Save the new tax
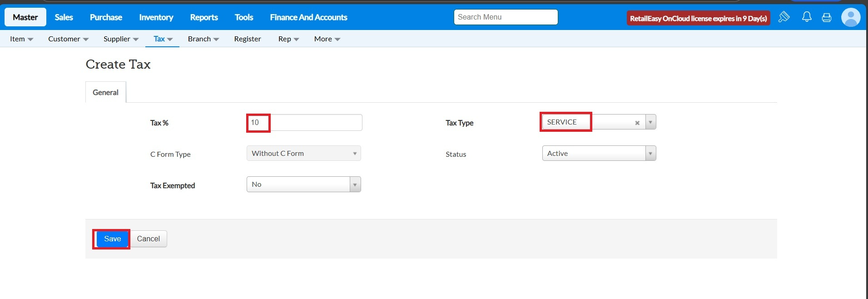This screenshot has width=868, height=299. [112, 239]
